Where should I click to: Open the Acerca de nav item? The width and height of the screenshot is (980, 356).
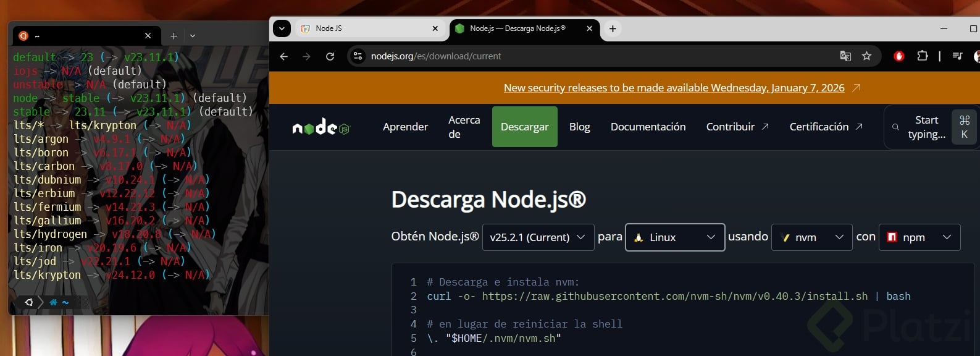464,127
